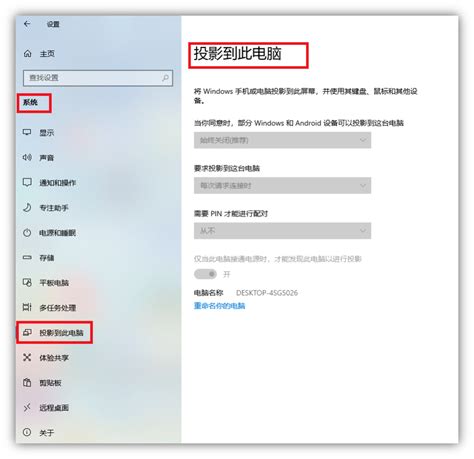Go to 多任务处理 settings page
This screenshot has width=474, height=459.
coord(58,308)
